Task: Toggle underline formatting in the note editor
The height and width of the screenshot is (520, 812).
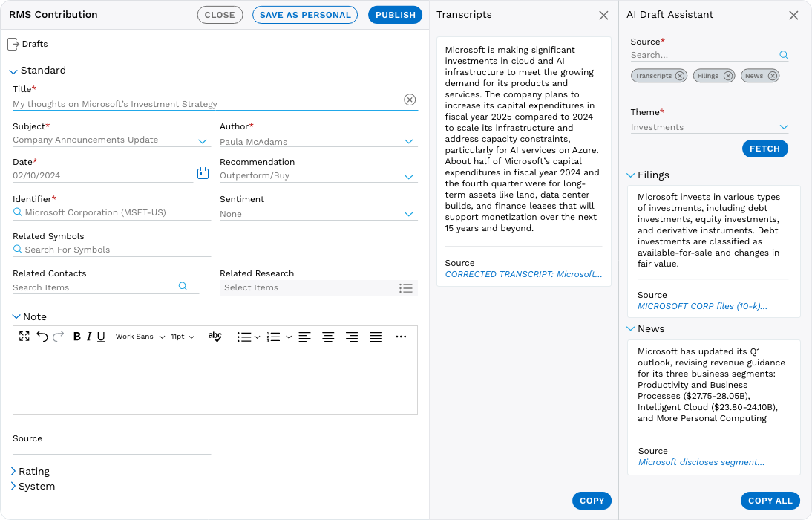Action: tap(101, 337)
